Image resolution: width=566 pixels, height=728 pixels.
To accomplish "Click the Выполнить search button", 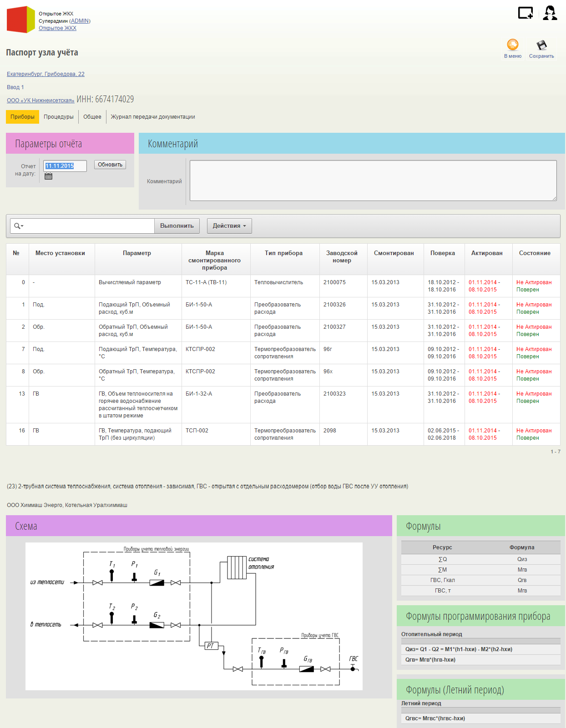I will click(177, 226).
